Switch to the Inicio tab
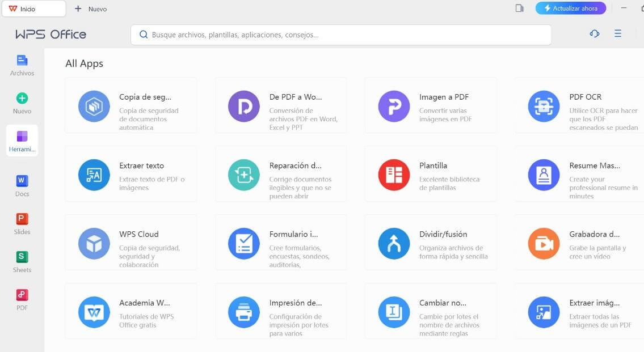The width and height of the screenshot is (644, 352). (x=33, y=9)
